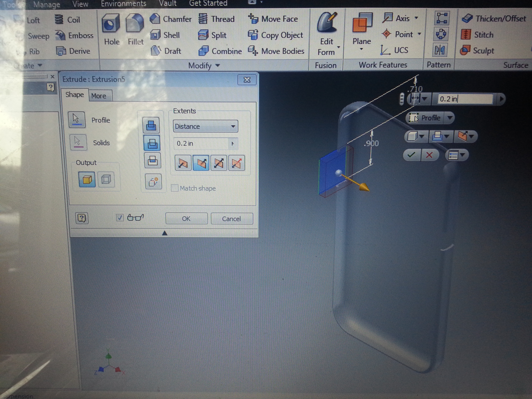Click the Combine tool icon
Image resolution: width=532 pixels, height=399 pixels.
pos(203,51)
